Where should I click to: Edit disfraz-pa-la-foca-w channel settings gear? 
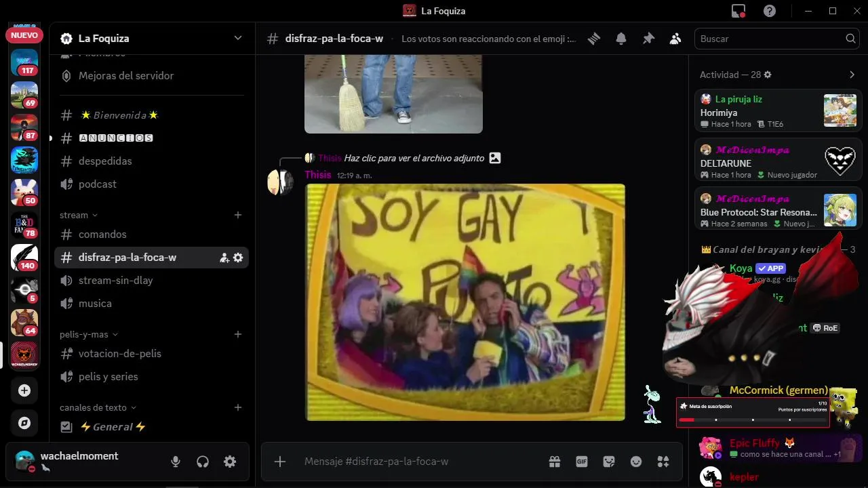pos(238,258)
